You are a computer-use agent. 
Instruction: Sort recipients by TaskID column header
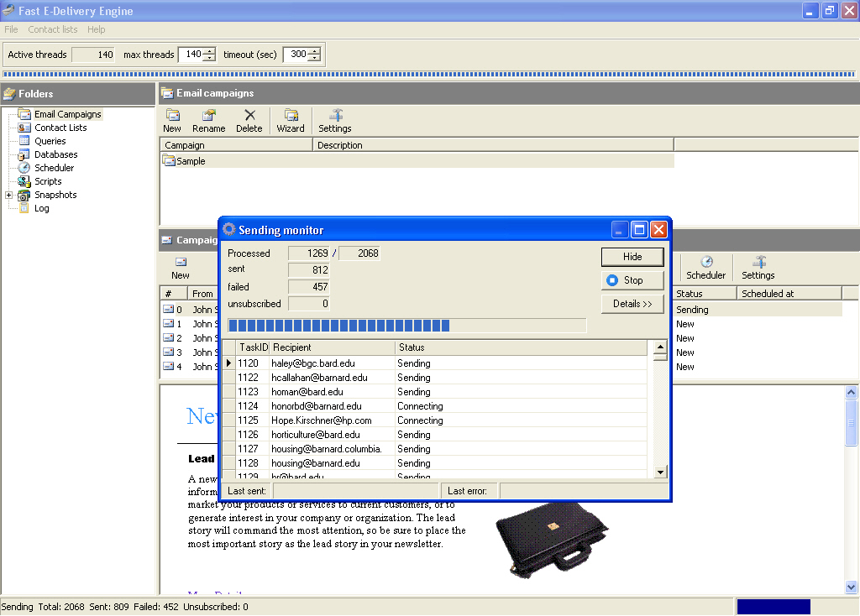tap(254, 347)
